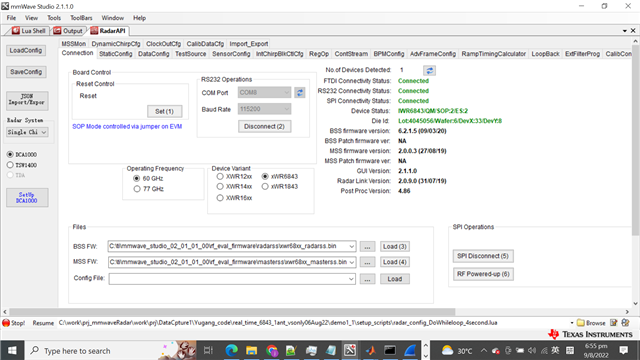This screenshot has height=360, width=640.
Task: Switch to the SensorConfig tab
Action: click(x=231, y=54)
